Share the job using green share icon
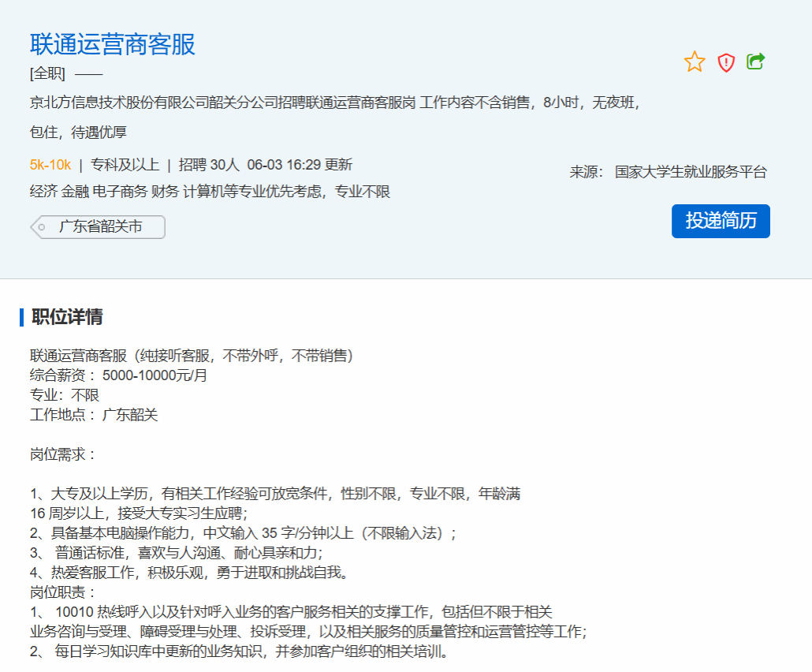Viewport: 812px width, 672px height. click(756, 62)
